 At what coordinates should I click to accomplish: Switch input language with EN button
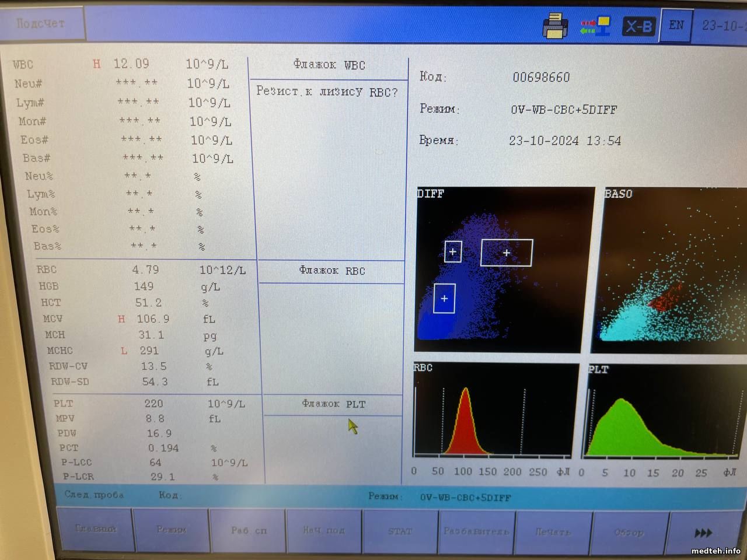[676, 26]
